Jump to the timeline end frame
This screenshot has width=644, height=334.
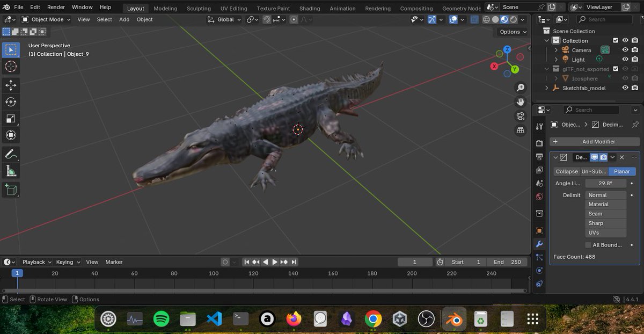tap(294, 262)
